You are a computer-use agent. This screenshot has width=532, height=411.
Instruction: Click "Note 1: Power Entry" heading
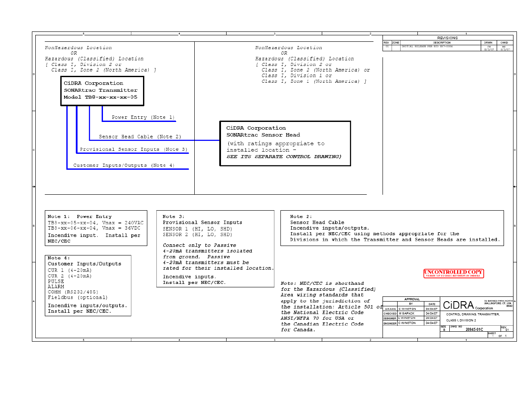tap(80, 217)
